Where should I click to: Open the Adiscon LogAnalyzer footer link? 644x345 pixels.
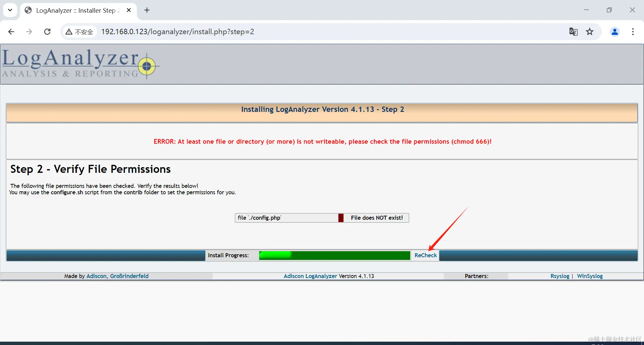310,276
